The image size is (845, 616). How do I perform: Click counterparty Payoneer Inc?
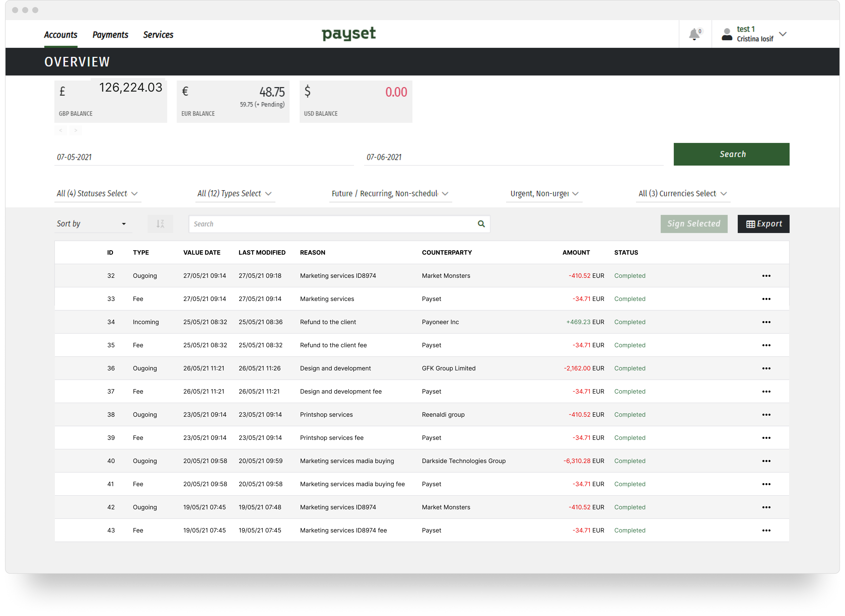440,322
